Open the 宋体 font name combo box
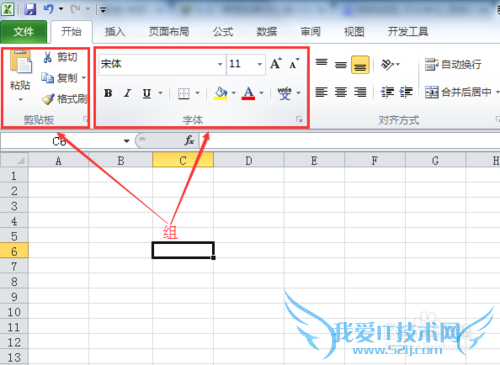 coord(162,64)
